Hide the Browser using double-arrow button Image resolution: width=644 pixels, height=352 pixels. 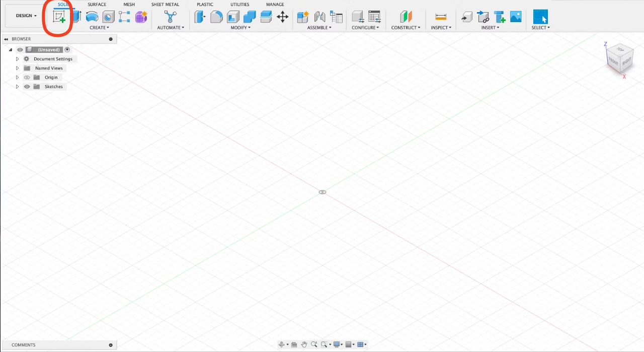click(x=6, y=39)
